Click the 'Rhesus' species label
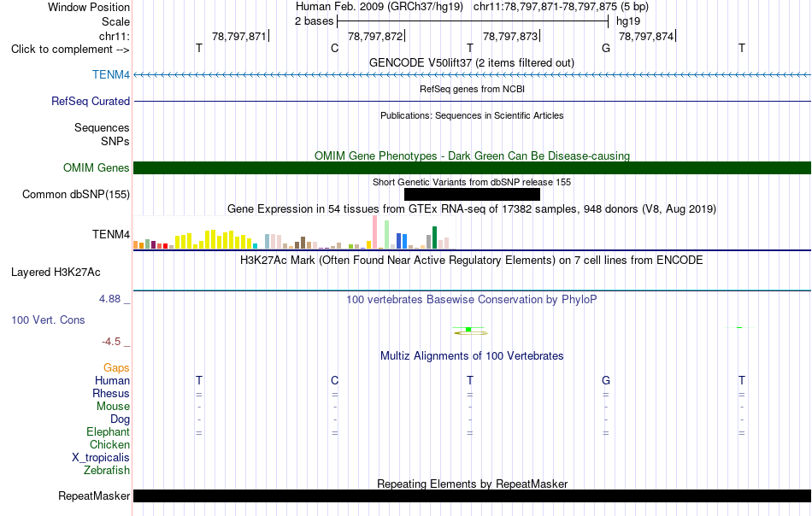 pos(111,393)
